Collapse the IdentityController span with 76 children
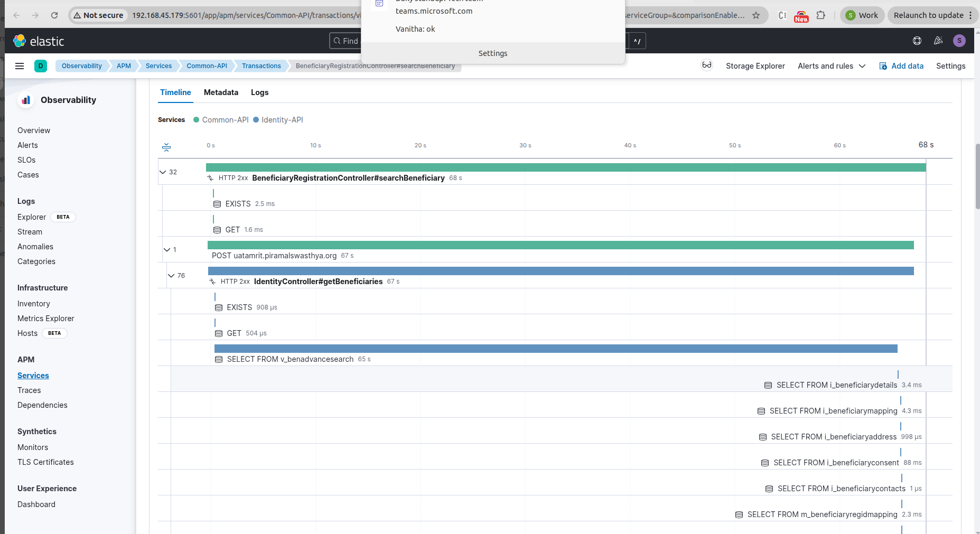Screen dimensions: 980x534 [171, 276]
